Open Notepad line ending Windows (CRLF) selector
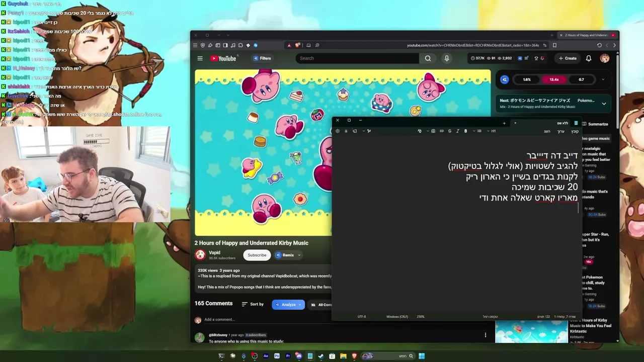Screen dimensions: 644x362 click(x=397, y=317)
